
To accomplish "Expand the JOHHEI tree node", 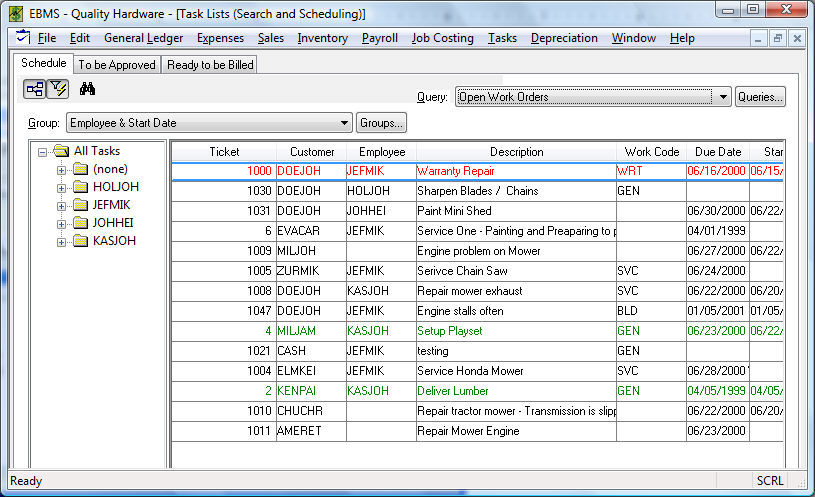I will 62,223.
